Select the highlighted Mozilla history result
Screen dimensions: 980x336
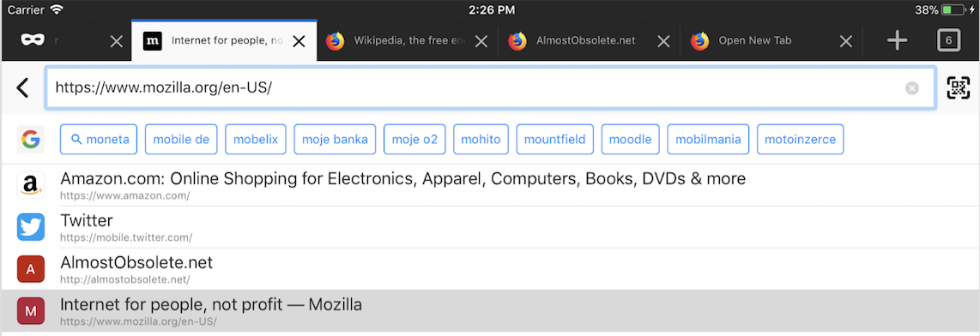[490, 311]
